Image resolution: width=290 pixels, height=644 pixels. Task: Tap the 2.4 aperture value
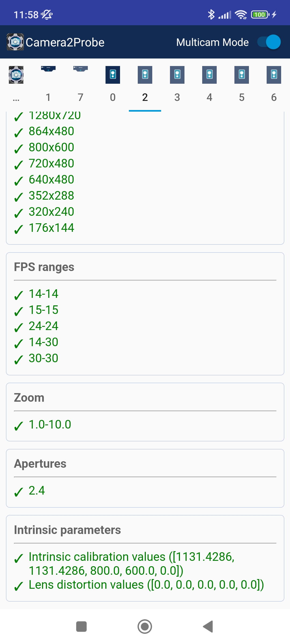click(x=37, y=491)
